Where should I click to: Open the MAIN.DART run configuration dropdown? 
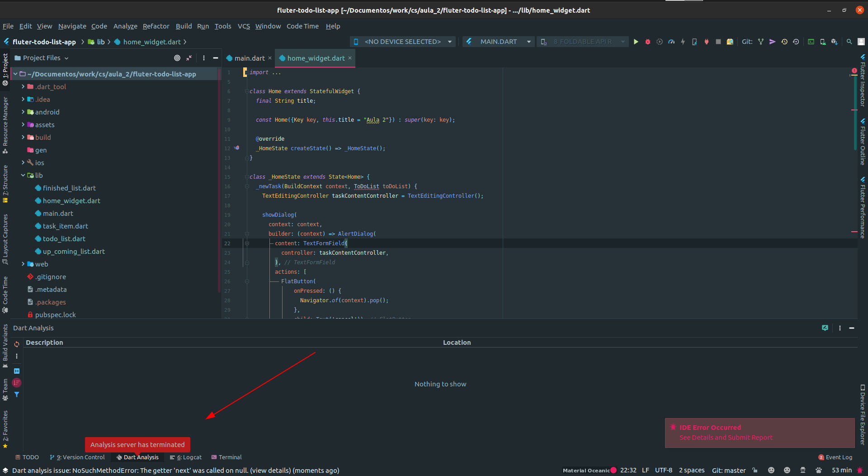[498, 41]
